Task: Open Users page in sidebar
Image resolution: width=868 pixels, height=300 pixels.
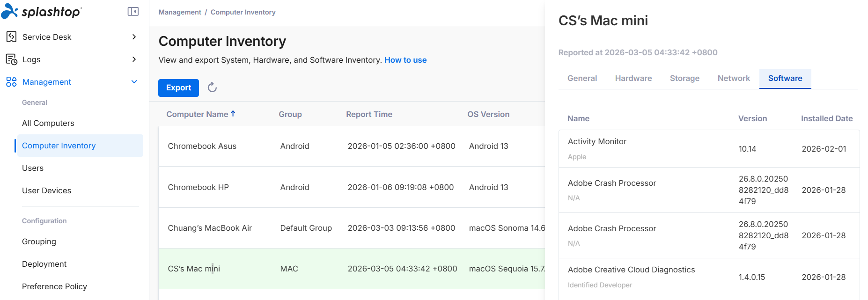Action: click(x=33, y=168)
